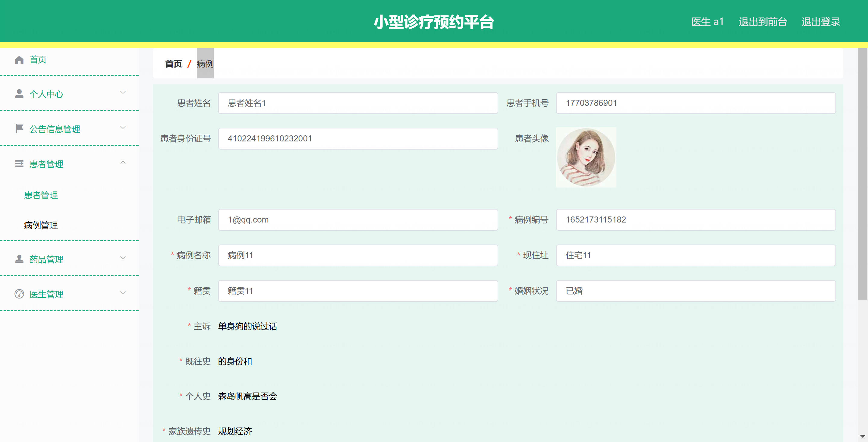Click the stamp icon beside 药品管理

pyautogui.click(x=19, y=259)
